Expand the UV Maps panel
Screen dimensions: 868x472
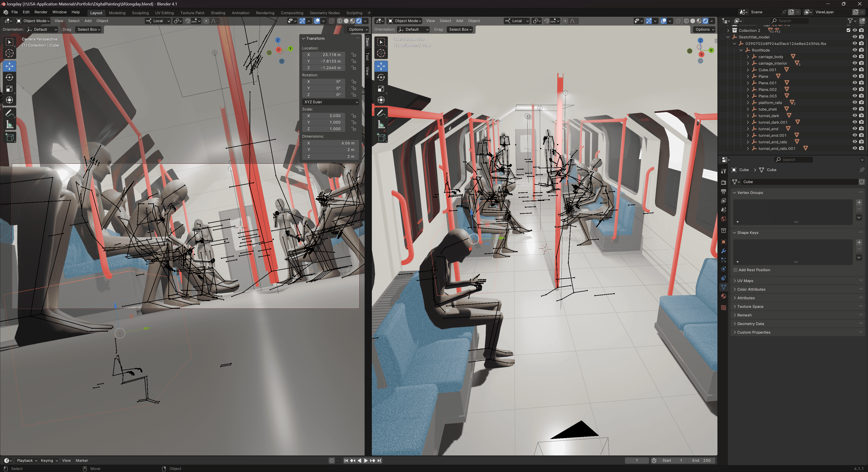[x=745, y=281]
